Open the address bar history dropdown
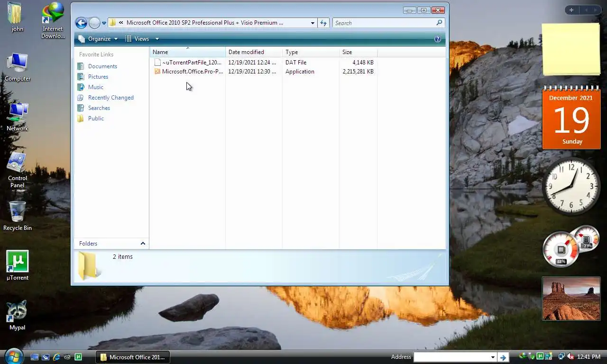The image size is (607, 364). point(313,23)
